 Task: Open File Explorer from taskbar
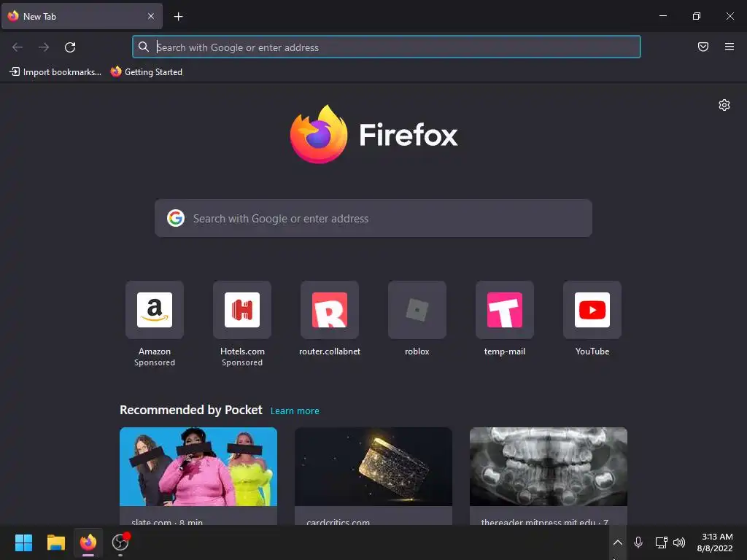55,542
